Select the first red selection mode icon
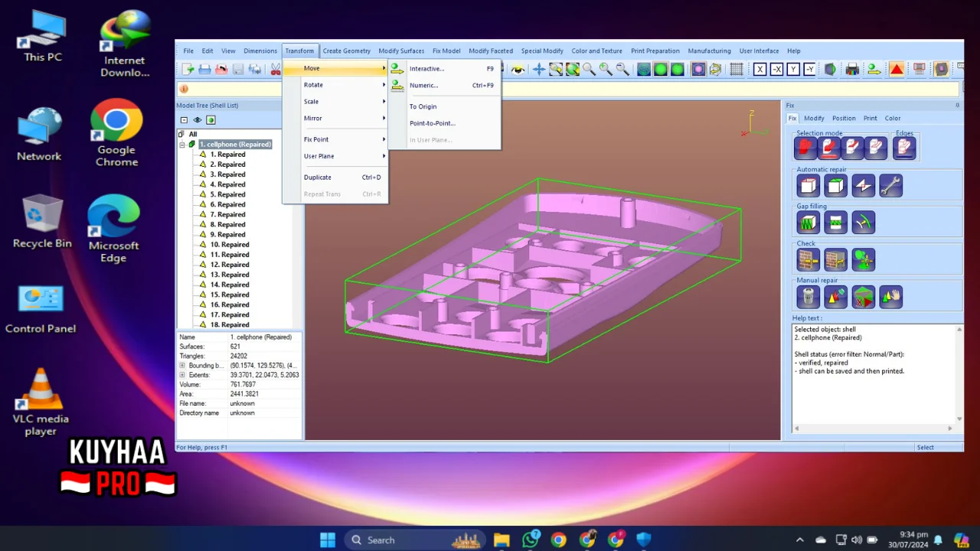The image size is (980, 551). click(805, 148)
